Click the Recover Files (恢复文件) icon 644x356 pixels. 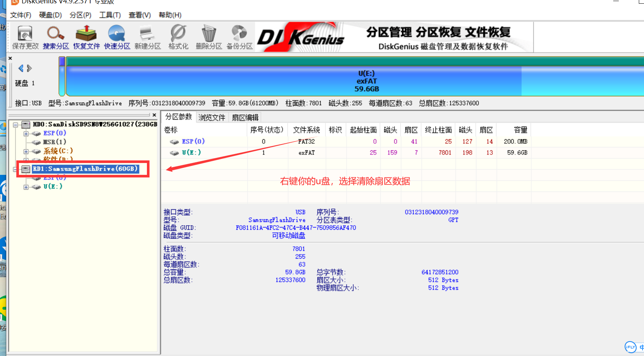coord(86,37)
